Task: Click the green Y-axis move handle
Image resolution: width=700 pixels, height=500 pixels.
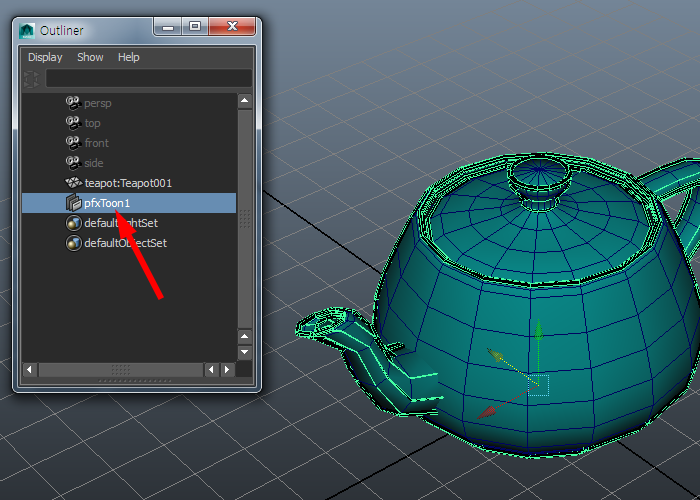Action: [x=539, y=329]
